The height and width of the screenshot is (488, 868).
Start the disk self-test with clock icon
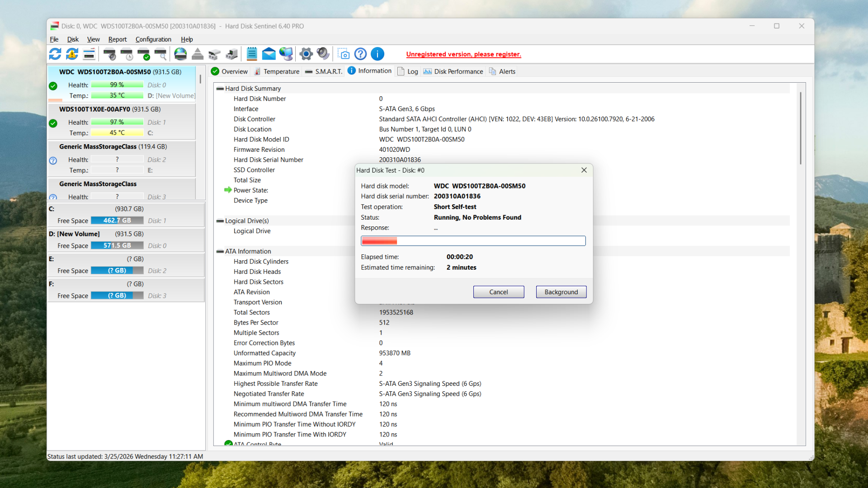tap(127, 54)
